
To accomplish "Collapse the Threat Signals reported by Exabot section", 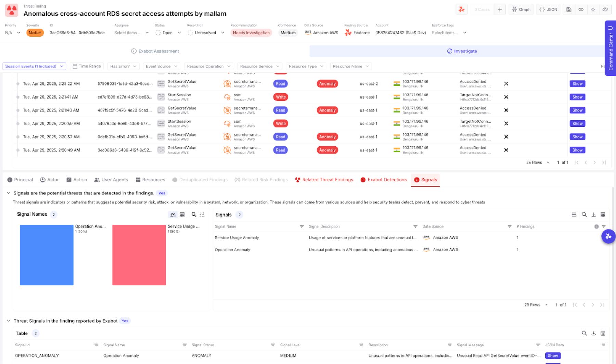I will pos(9,321).
